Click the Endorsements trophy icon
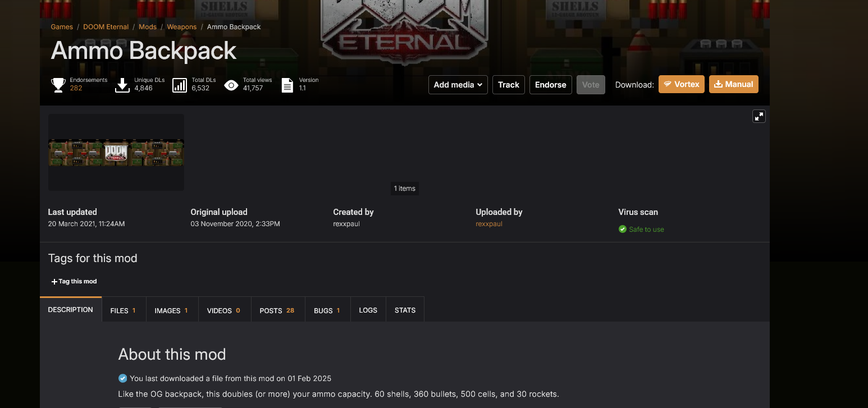This screenshot has width=868, height=408. (58, 85)
